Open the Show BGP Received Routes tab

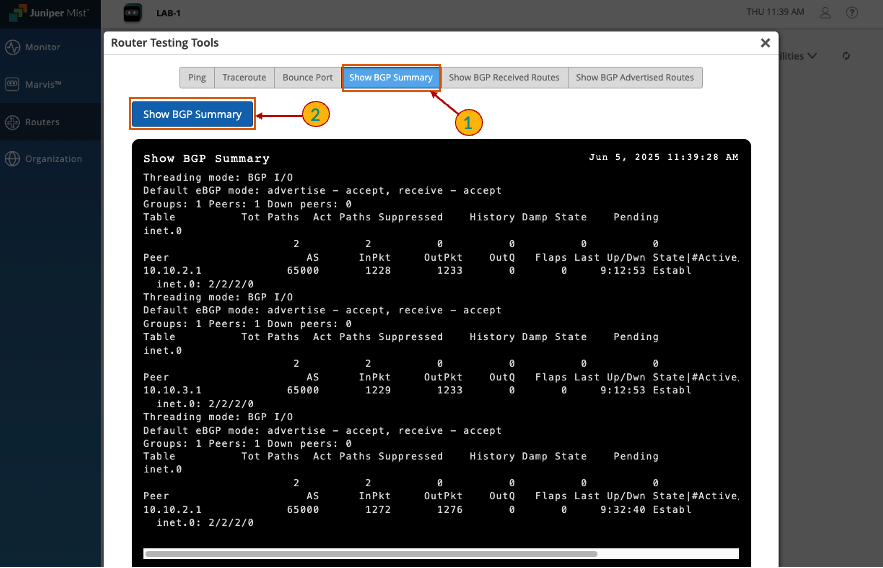coord(504,77)
